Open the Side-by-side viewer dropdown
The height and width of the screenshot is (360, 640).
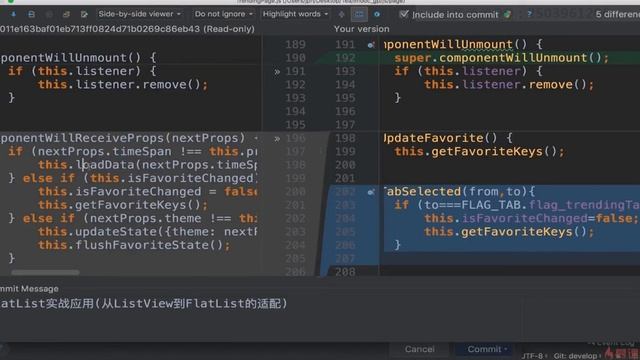[140, 14]
